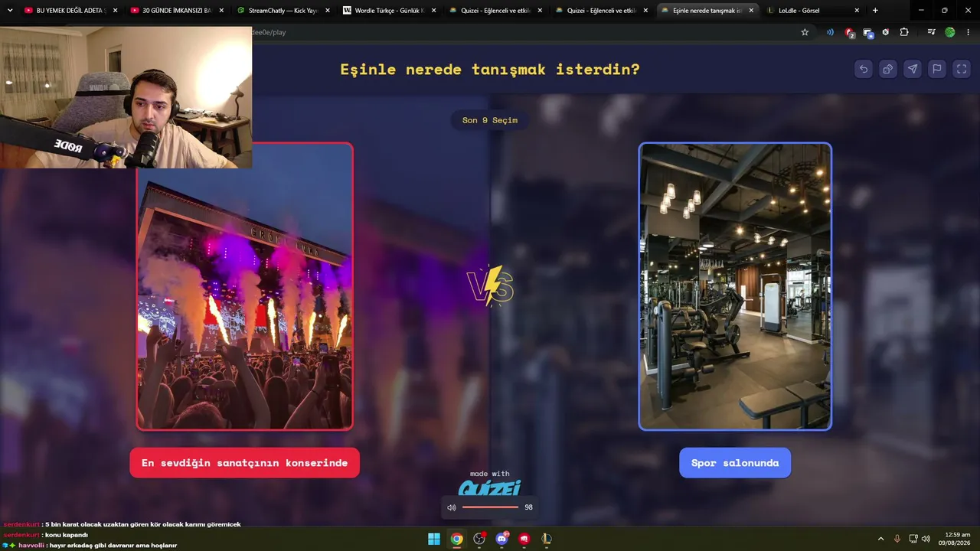Viewport: 980px width, 551px height.
Task: Adjust the quiz volume slider
Action: click(491, 507)
